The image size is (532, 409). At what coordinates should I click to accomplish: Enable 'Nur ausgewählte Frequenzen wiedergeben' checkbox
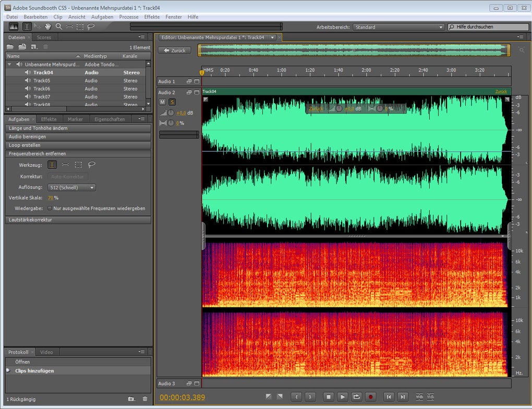click(x=50, y=208)
